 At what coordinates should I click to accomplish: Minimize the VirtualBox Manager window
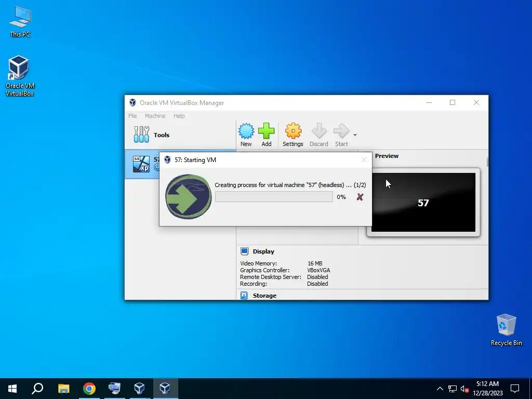(x=429, y=102)
